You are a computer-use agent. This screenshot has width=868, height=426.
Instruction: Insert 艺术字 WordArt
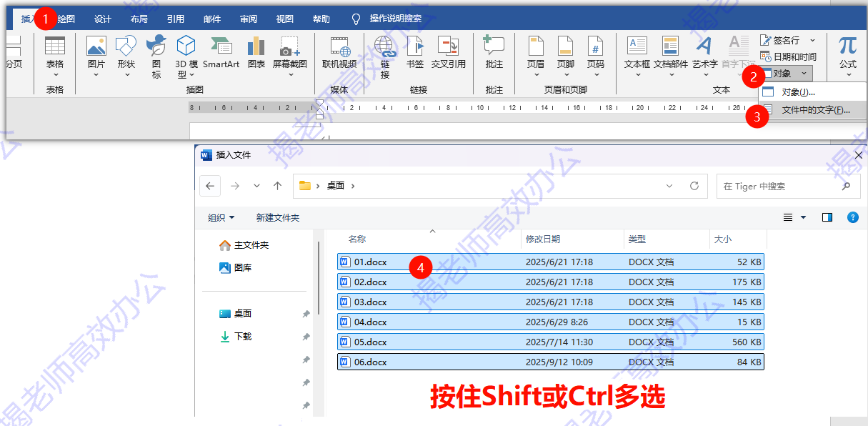coord(704,56)
